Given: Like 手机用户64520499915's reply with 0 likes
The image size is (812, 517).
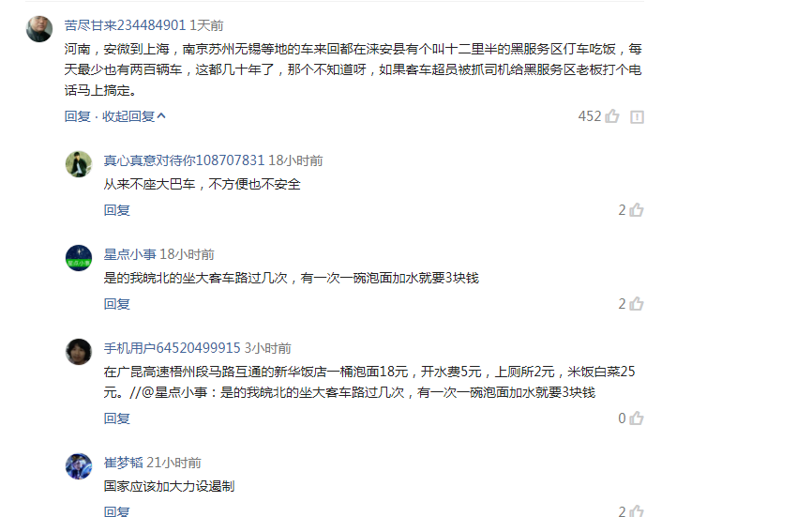Looking at the screenshot, I should 637,418.
